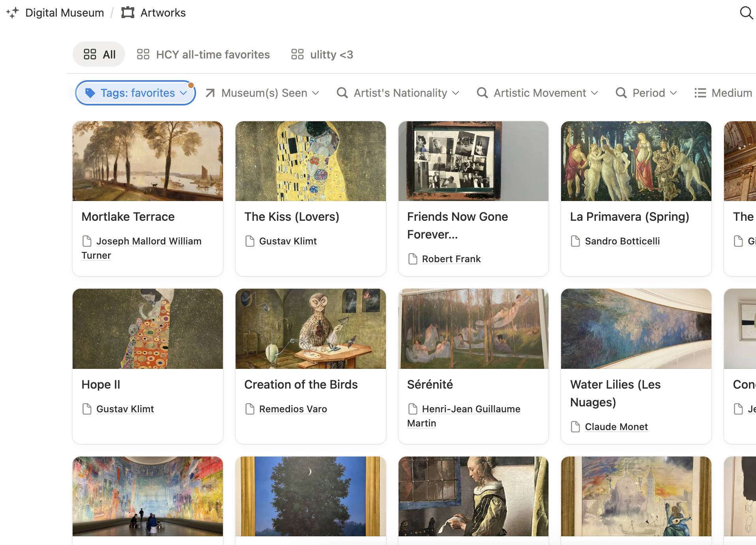The height and width of the screenshot is (545, 756).
Task: Click page icon beside Remedios Varo
Action: pyautogui.click(x=250, y=409)
